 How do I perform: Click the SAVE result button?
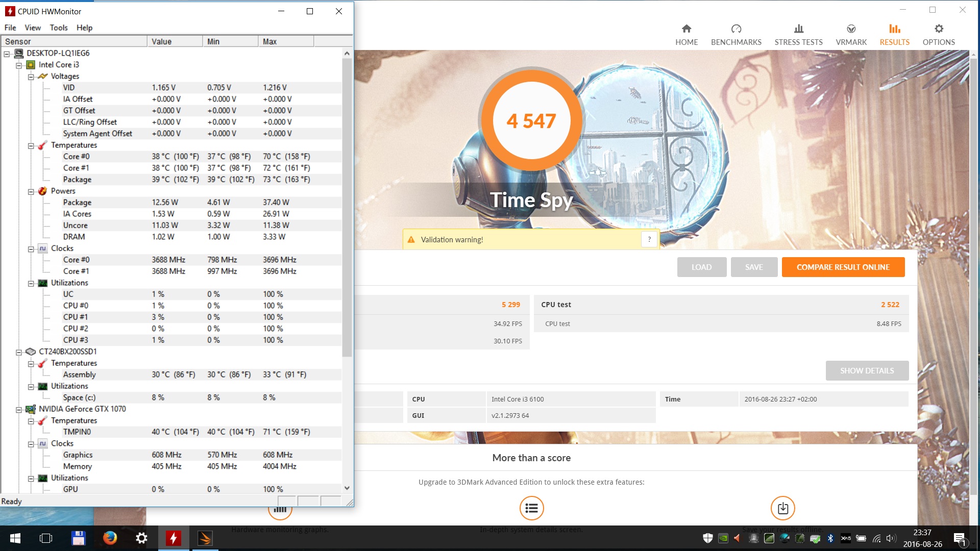pos(754,267)
